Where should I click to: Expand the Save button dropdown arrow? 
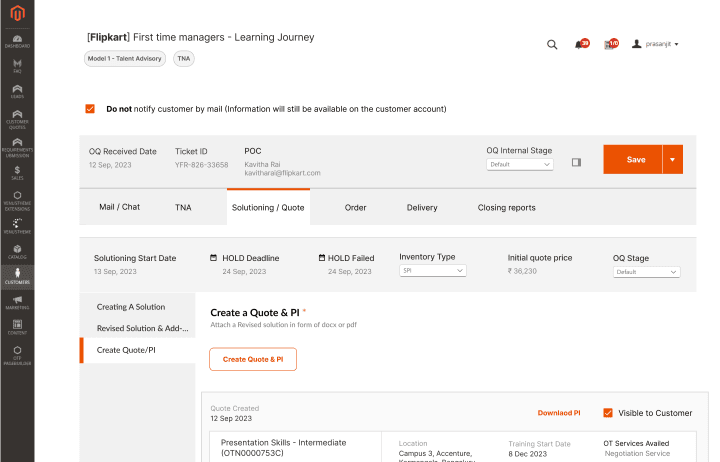click(x=673, y=159)
